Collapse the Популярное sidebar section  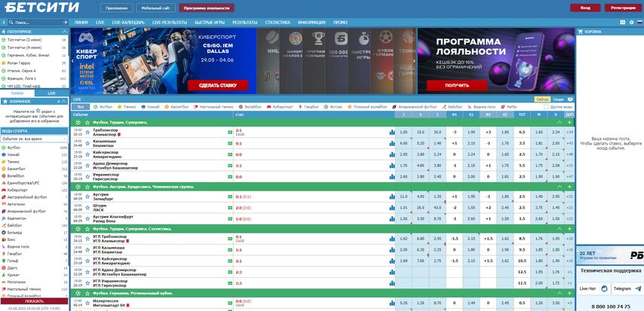click(x=65, y=32)
